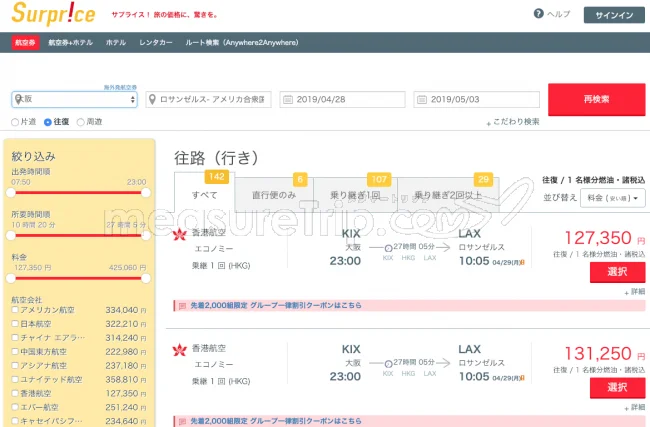Select the 片道 one-way radio button
Viewport: 650px width, 427px height.
15,122
